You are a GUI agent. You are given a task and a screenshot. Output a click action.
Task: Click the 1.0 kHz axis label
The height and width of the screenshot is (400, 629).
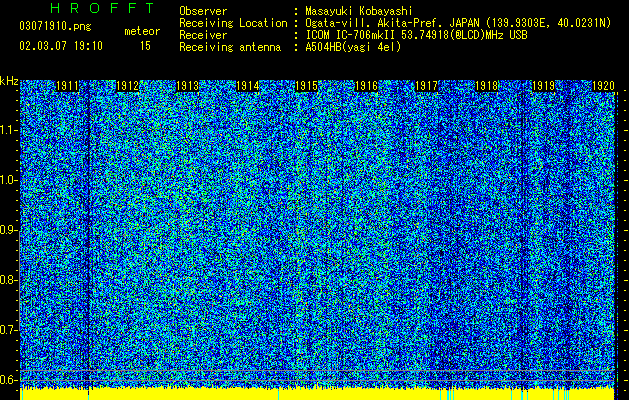(8, 181)
